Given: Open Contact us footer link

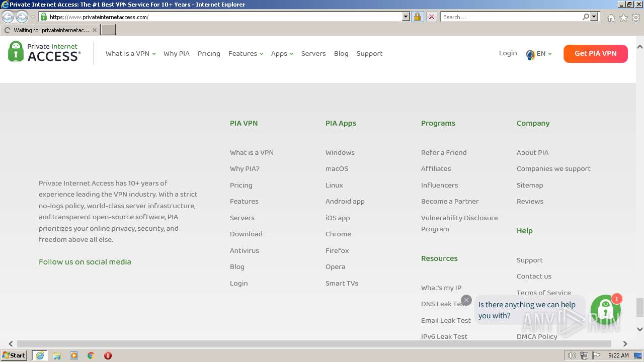Looking at the screenshot, I should pyautogui.click(x=534, y=277).
